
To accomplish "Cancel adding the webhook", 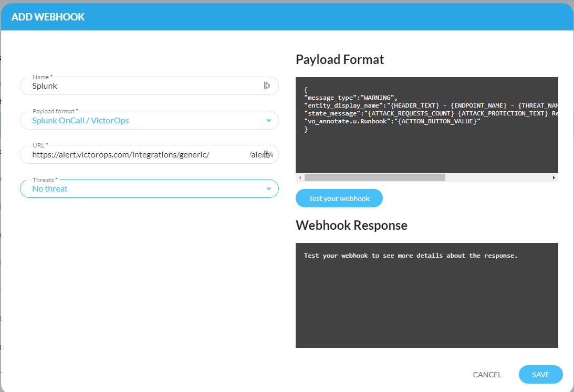I will coord(487,375).
